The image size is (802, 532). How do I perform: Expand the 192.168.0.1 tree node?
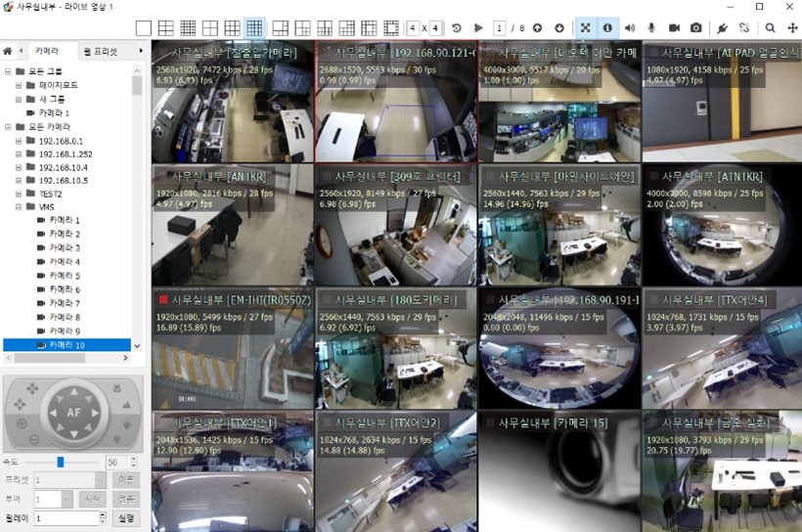(x=19, y=141)
